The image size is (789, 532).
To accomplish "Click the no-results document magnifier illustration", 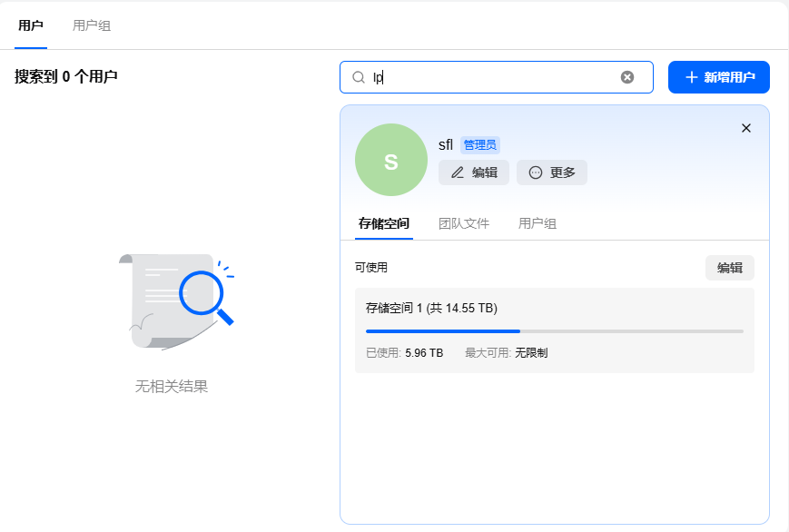I will pyautogui.click(x=177, y=302).
